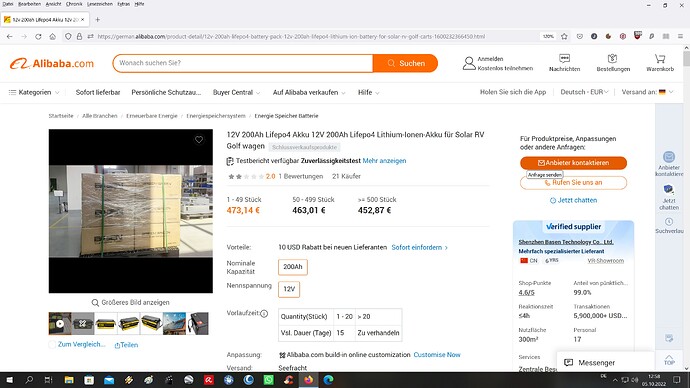This screenshot has height=388, width=690.
Task: Open the Anmelden account icon
Action: pos(469,63)
